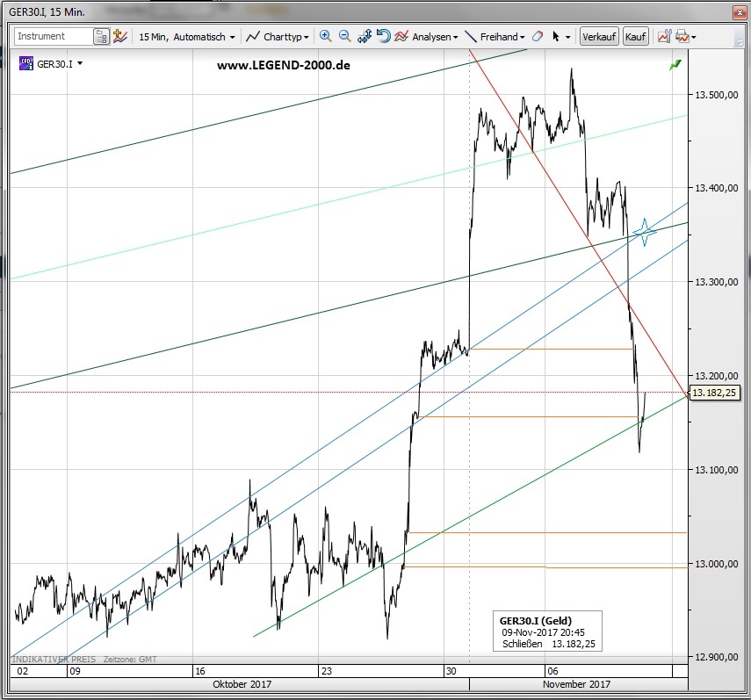The height and width of the screenshot is (700, 751).
Task: Click the CFD icon beside GER30.I
Action: click(x=26, y=63)
